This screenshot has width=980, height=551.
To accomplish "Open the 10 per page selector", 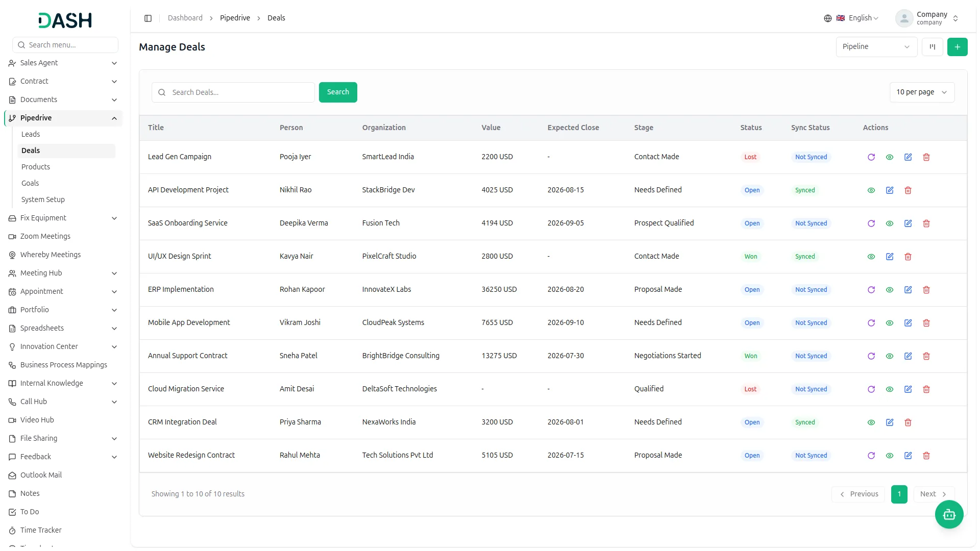I will pyautogui.click(x=922, y=92).
